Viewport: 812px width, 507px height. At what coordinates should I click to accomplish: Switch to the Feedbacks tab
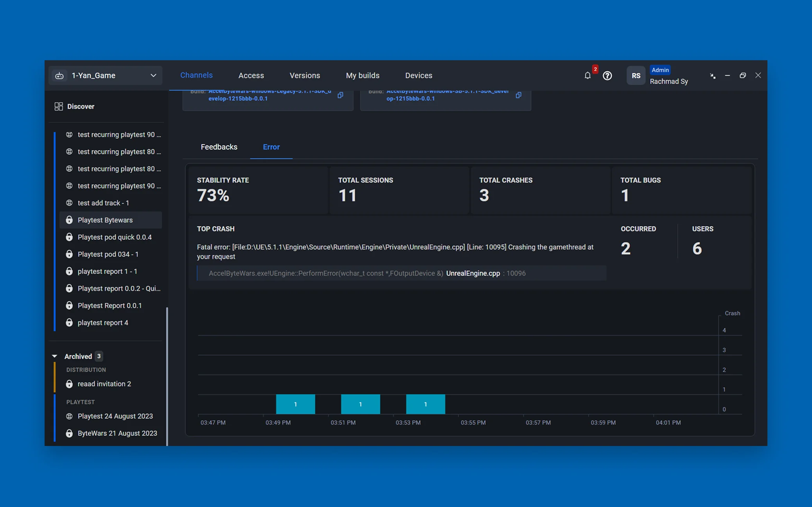[x=219, y=147]
